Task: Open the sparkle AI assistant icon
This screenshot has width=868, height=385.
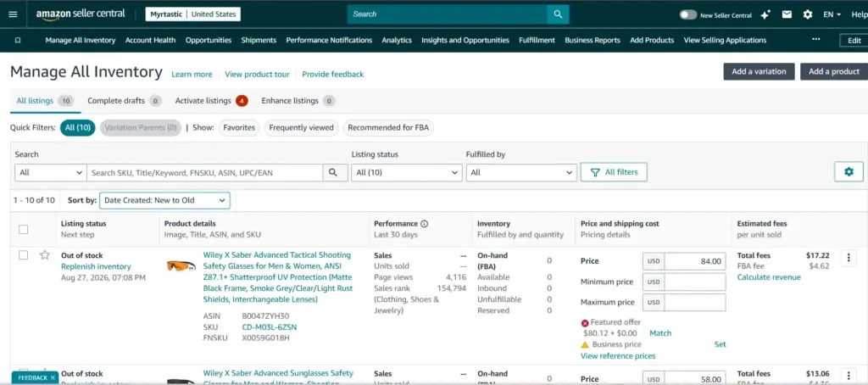Action: (765, 15)
